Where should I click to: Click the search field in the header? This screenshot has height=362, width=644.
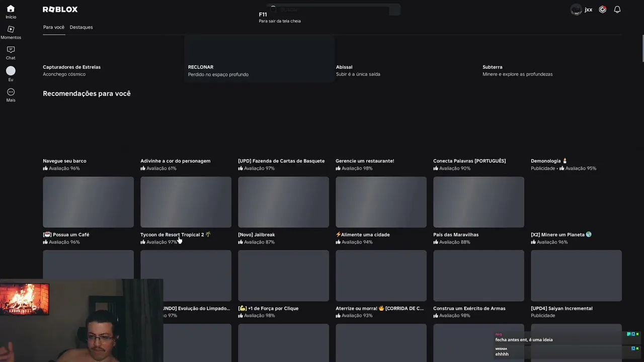[334, 10]
